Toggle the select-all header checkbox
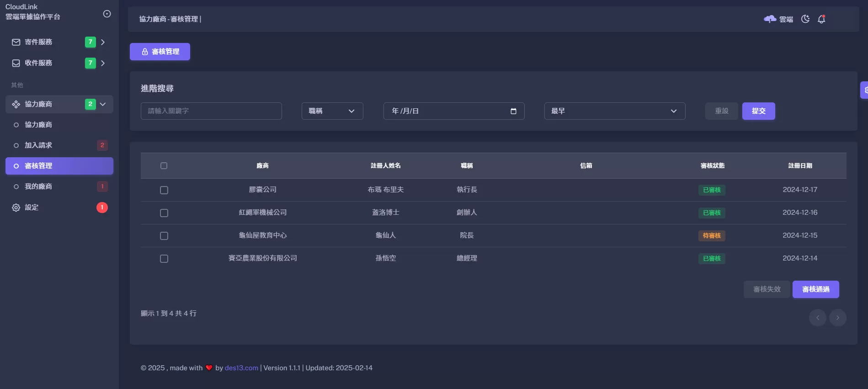The width and height of the screenshot is (868, 389). [x=164, y=166]
